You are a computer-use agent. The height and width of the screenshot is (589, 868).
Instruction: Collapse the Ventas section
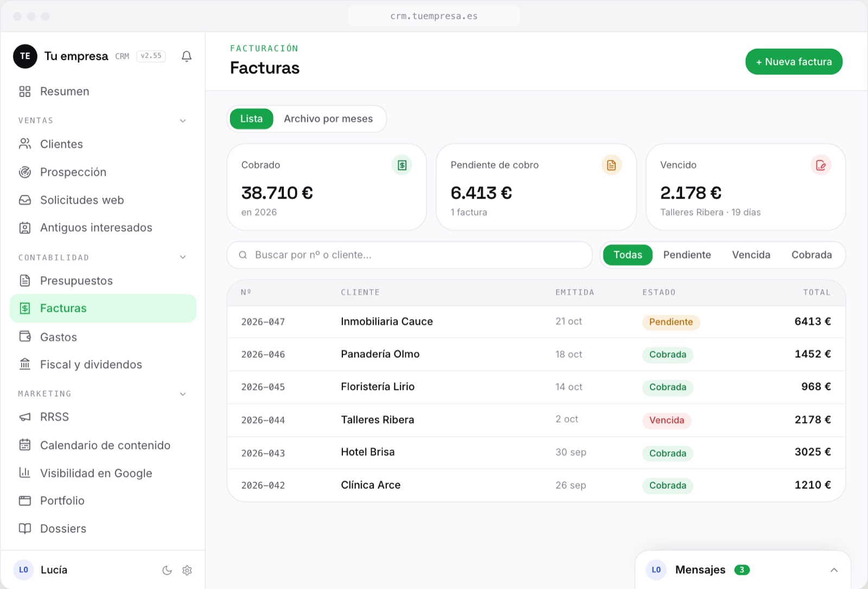[x=183, y=121]
